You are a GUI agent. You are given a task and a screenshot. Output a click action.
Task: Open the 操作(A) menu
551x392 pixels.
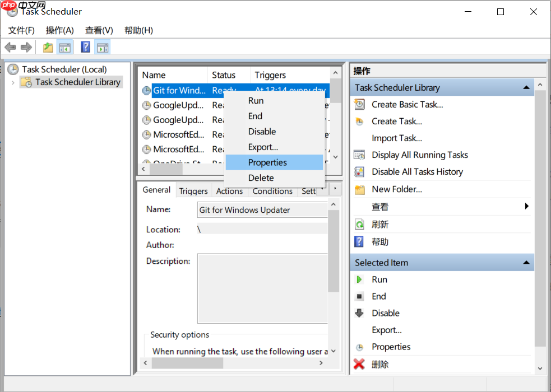pos(60,31)
